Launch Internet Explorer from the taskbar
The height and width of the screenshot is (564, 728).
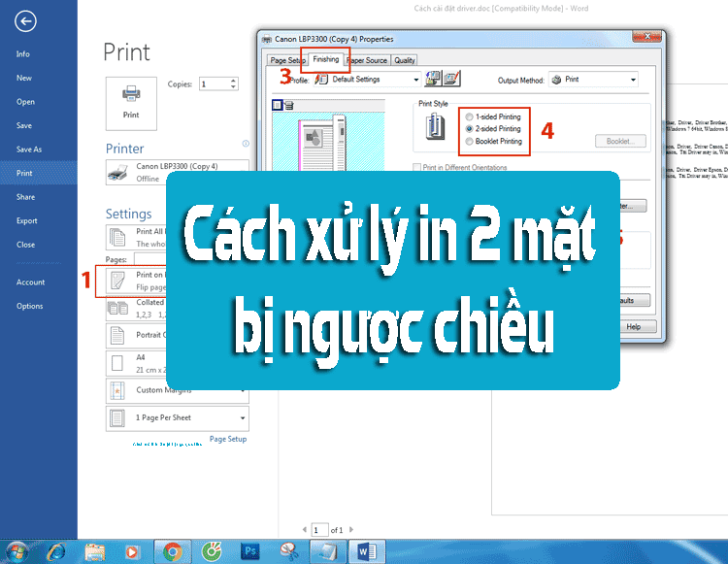click(x=57, y=551)
